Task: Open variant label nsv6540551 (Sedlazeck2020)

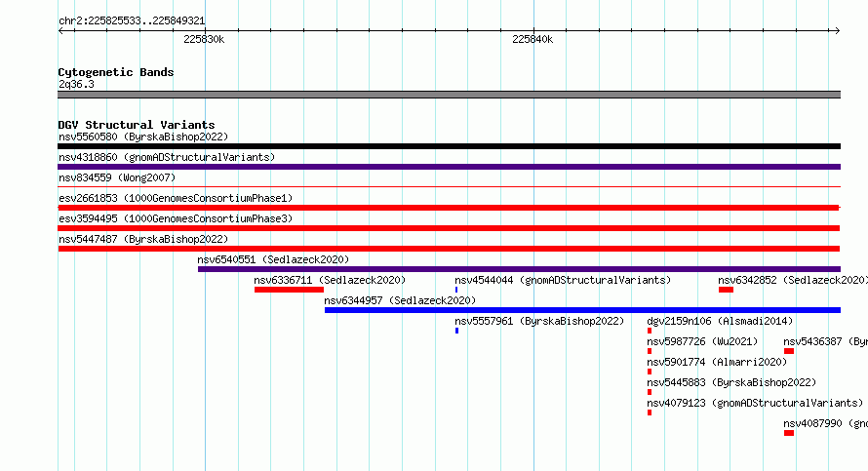Action: [x=273, y=259]
